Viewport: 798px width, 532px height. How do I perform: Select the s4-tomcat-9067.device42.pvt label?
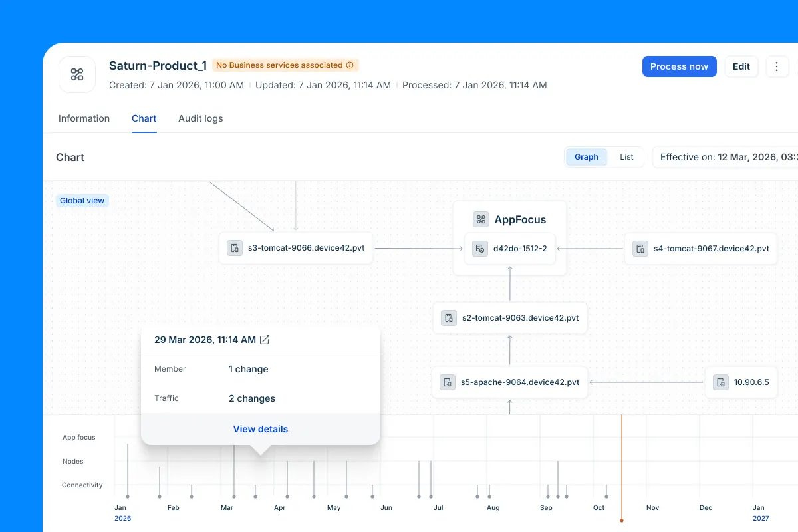point(712,249)
